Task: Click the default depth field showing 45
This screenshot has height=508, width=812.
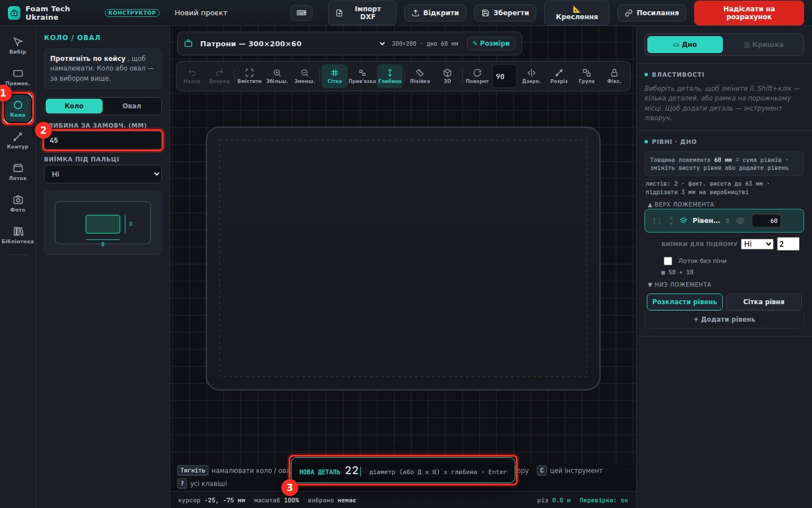Action: pyautogui.click(x=103, y=141)
